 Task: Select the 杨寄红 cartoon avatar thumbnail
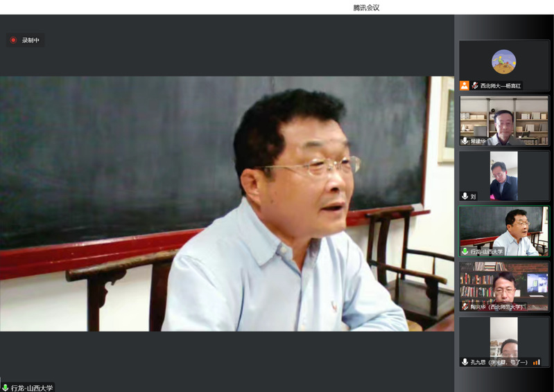pyautogui.click(x=503, y=62)
